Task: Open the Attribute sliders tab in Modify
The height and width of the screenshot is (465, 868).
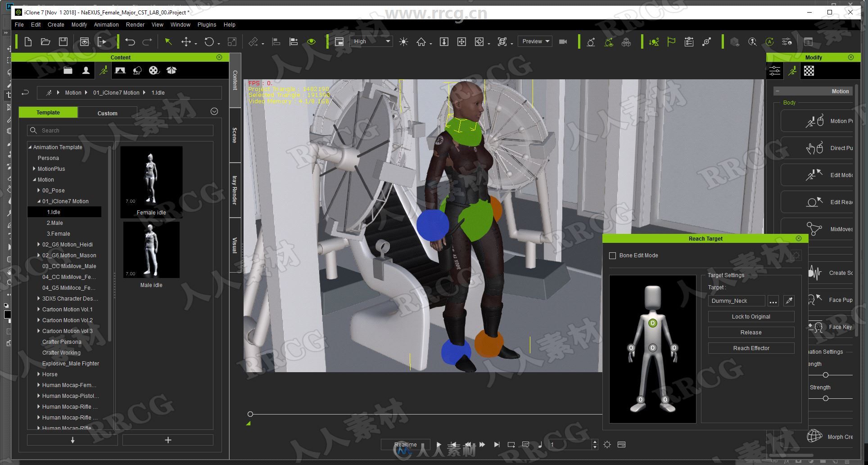Action: tap(775, 71)
